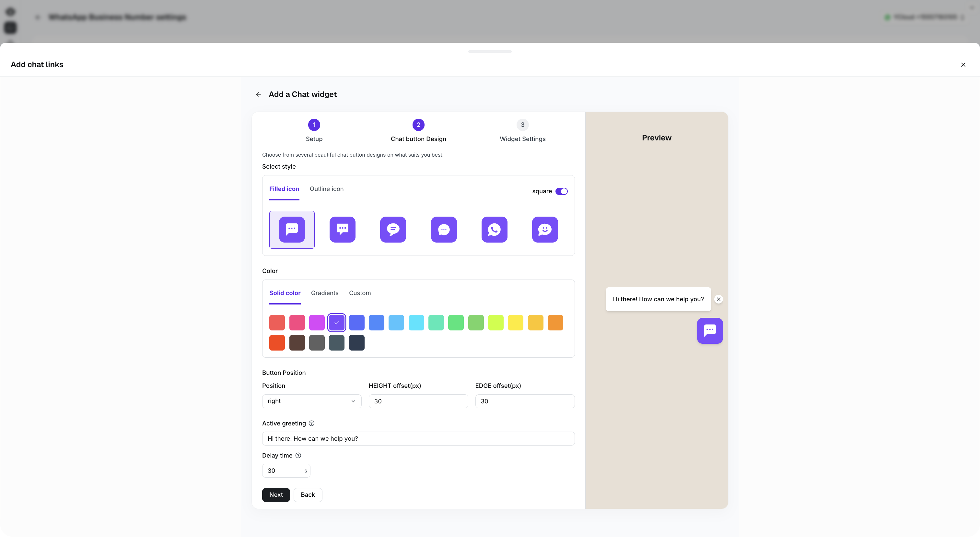Select the Filled icon tab
The width and height of the screenshot is (980, 537).
tap(284, 189)
